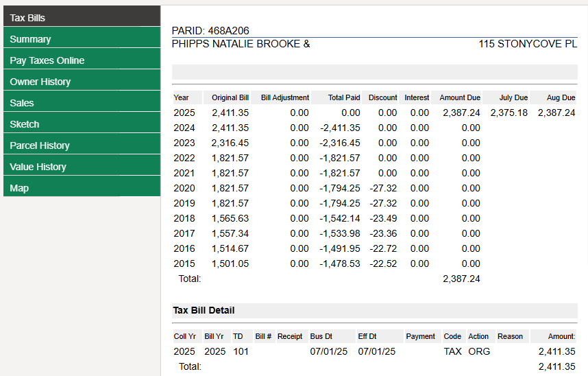Click the Tax Bill Detail section header

204,311
